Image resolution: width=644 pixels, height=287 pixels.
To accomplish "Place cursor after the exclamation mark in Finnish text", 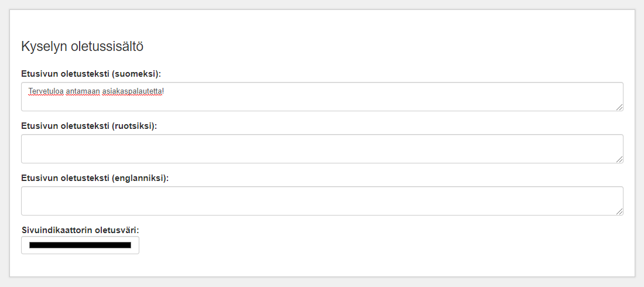I will coord(165,90).
